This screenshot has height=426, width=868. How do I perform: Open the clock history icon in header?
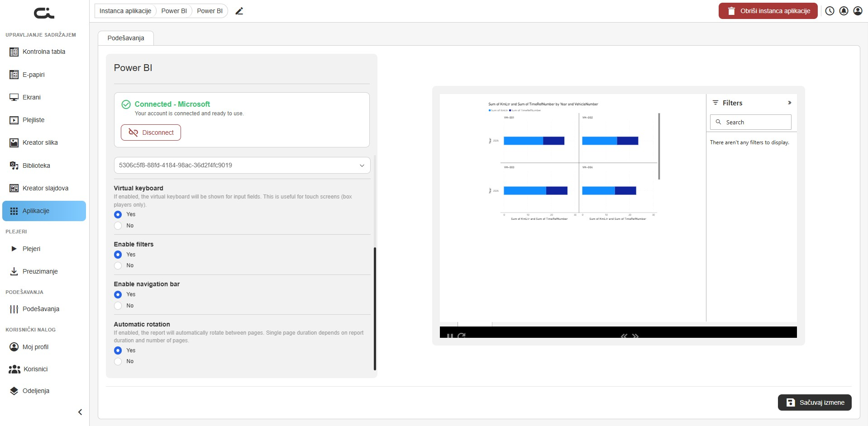click(830, 11)
